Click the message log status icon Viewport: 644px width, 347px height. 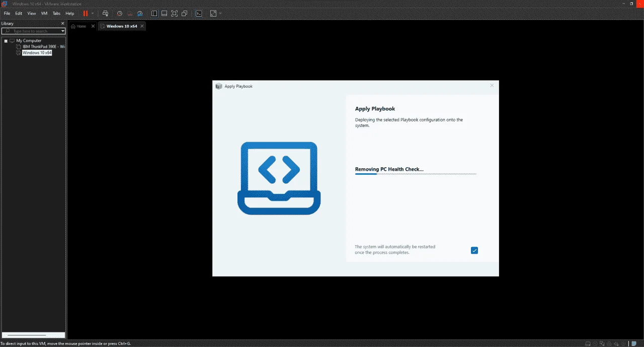634,343
